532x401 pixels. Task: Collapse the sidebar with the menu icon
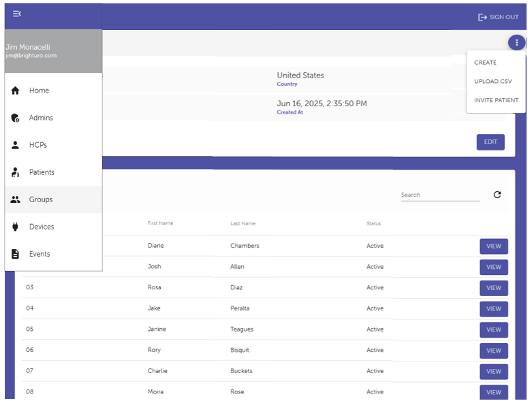(16, 14)
